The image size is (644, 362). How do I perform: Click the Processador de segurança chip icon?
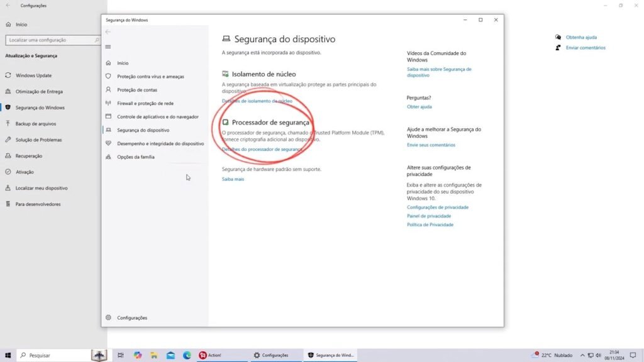pyautogui.click(x=225, y=123)
